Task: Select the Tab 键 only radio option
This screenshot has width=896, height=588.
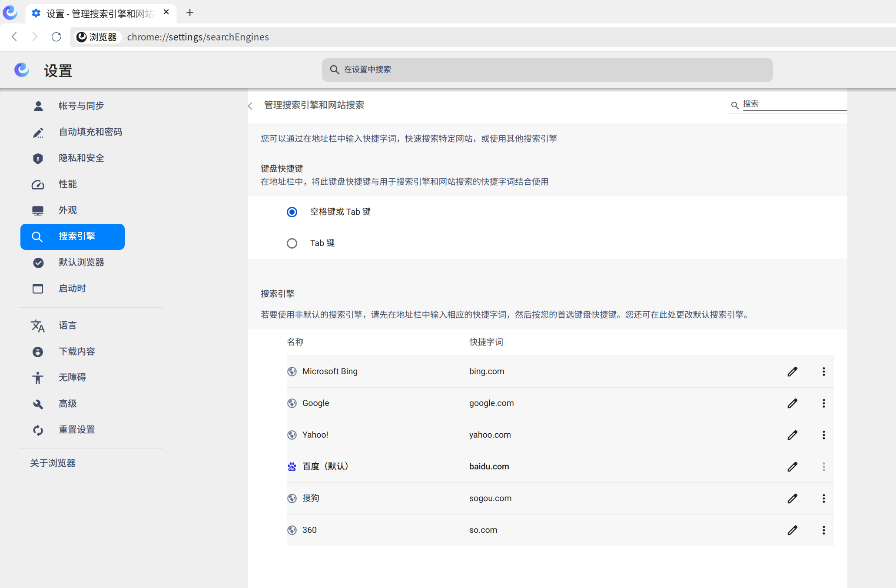Action: (292, 243)
